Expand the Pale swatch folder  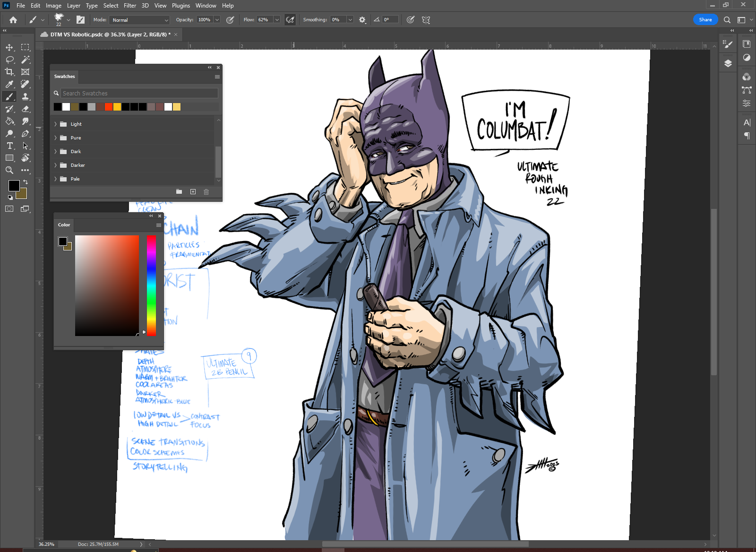click(x=55, y=179)
